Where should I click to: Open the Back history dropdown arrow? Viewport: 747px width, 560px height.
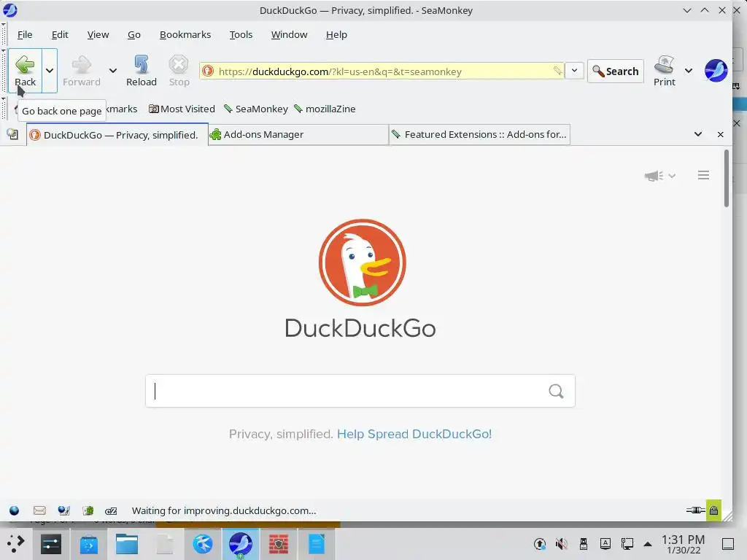tap(50, 71)
